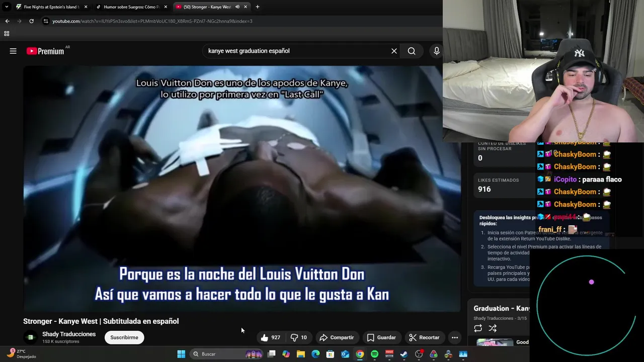
Task: Launch Copilot from the taskbar
Action: point(286,354)
